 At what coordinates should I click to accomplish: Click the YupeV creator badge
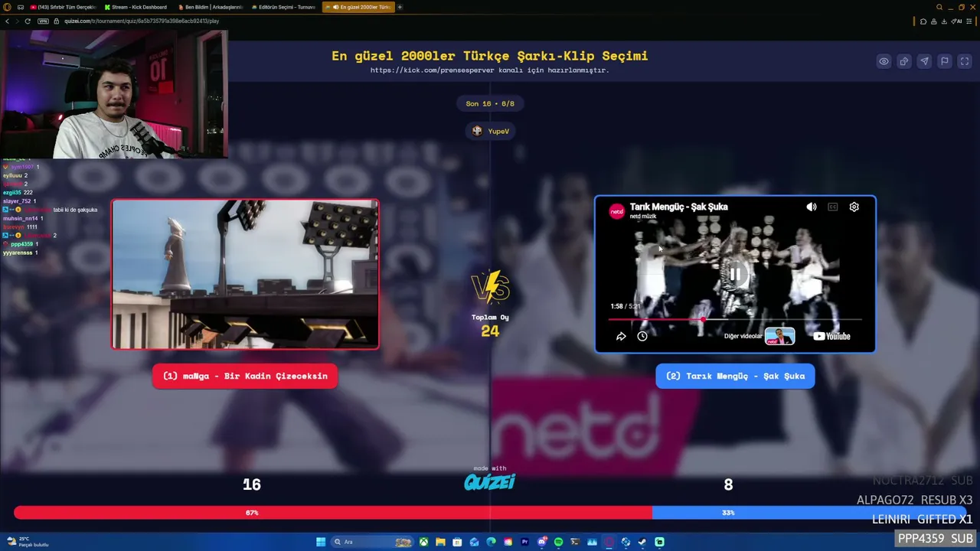tap(491, 131)
